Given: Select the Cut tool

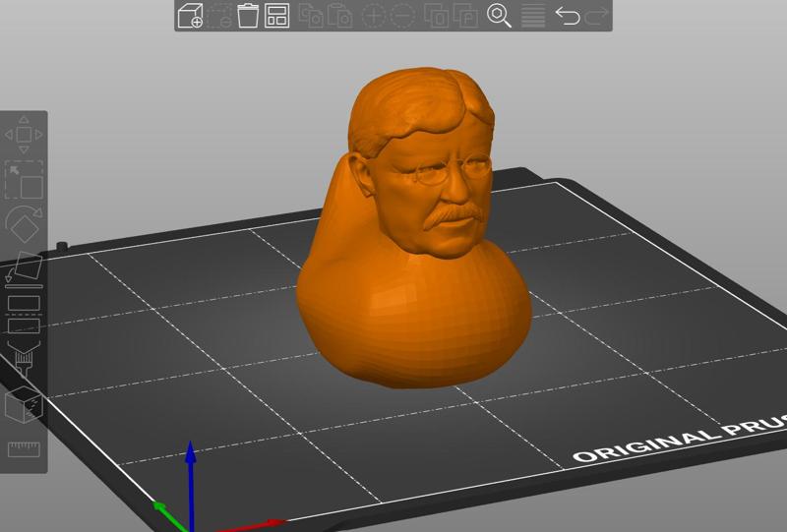Looking at the screenshot, I should tap(24, 315).
